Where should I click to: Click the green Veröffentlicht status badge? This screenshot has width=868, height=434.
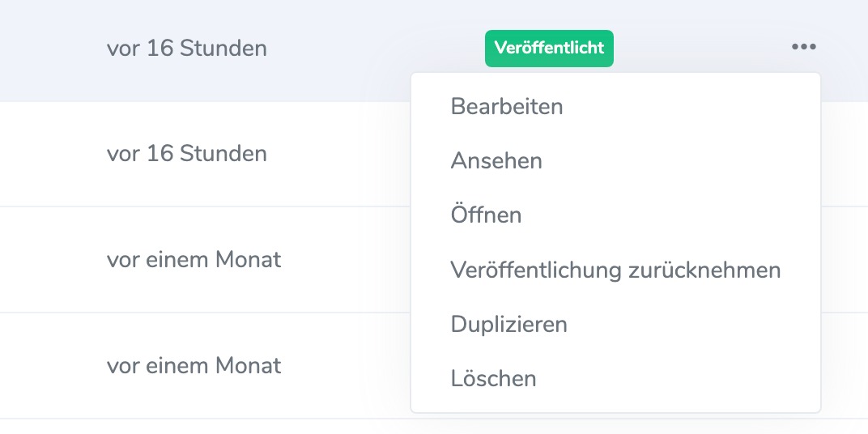click(549, 48)
